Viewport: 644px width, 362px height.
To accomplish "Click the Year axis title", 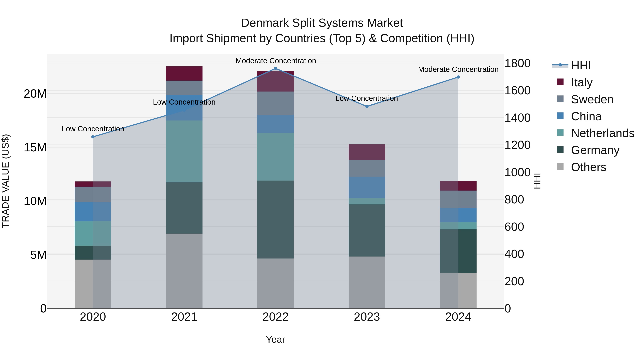I will pyautogui.click(x=275, y=339).
